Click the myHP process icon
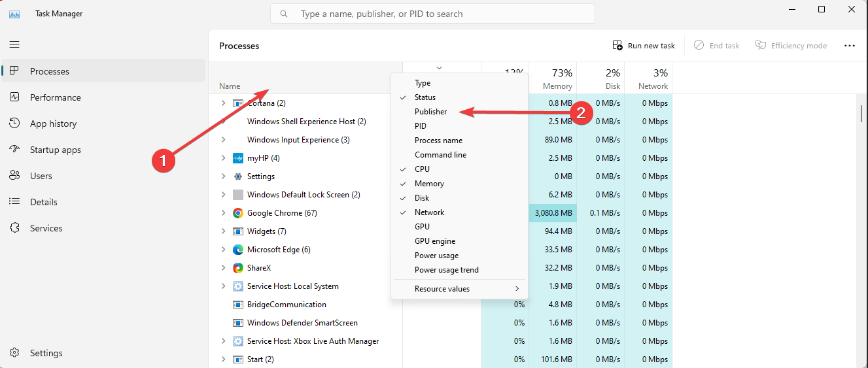Viewport: 868px width, 368px height. (238, 158)
